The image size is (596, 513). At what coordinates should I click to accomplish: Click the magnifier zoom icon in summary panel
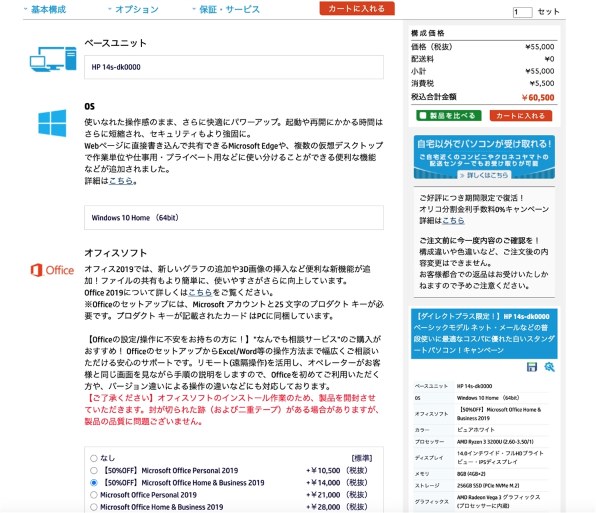click(549, 367)
